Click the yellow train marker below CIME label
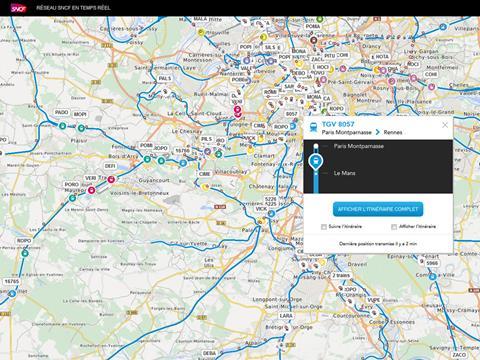The height and width of the screenshot is (360, 480). [x=205, y=187]
